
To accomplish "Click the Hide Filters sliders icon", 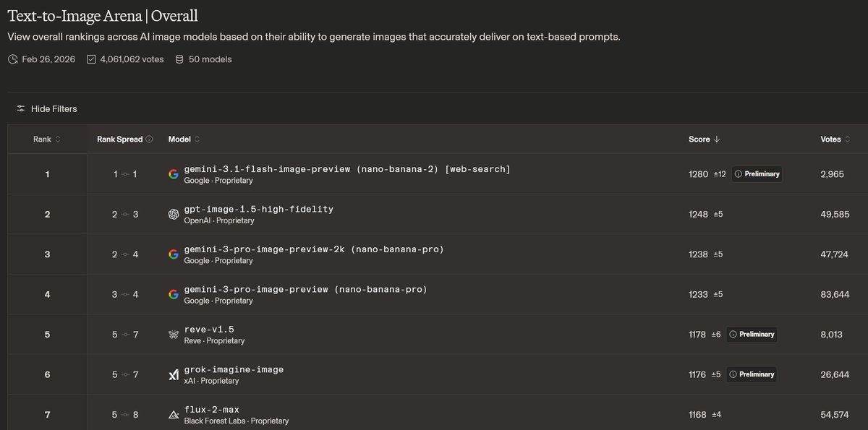I will coord(21,109).
